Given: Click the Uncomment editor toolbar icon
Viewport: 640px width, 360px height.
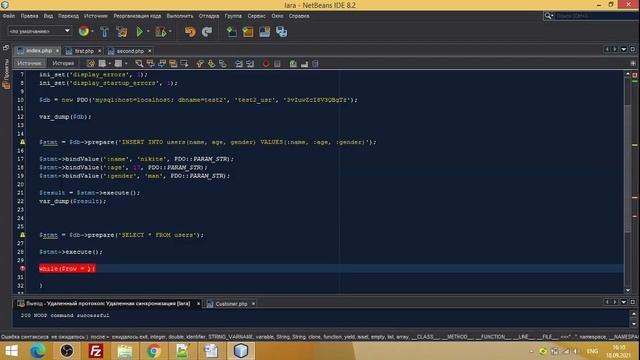Looking at the screenshot, I should coord(304,64).
